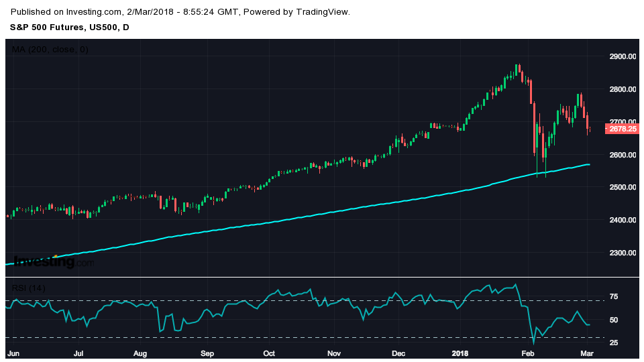Image resolution: width=644 pixels, height=362 pixels.
Task: Click the Nov label on time axis
Action: 334,353
